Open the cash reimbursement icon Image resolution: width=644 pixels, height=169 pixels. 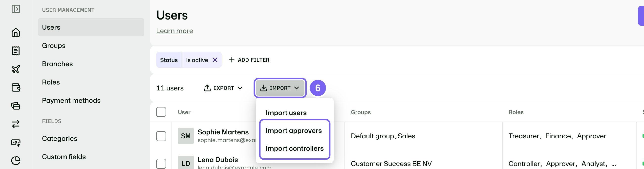click(16, 143)
